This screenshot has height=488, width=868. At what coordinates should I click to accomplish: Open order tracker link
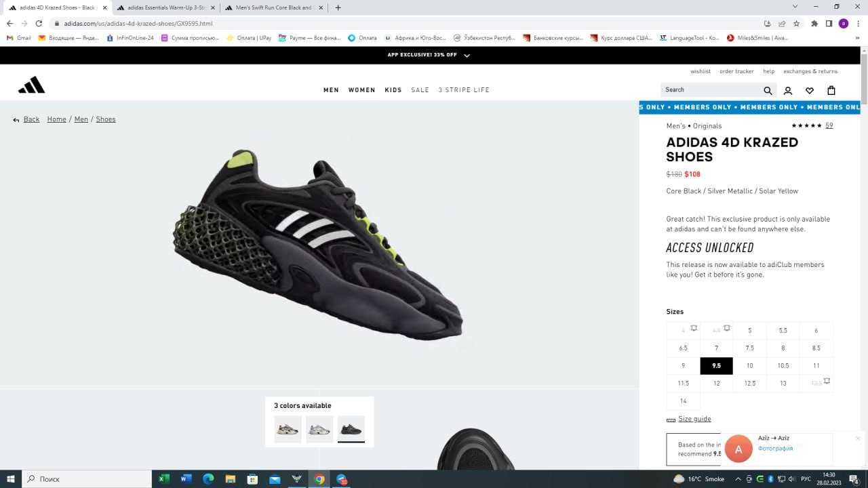pyautogui.click(x=736, y=71)
